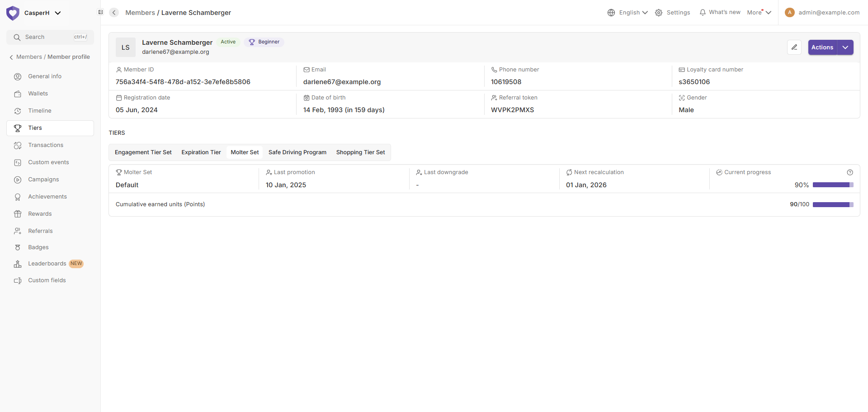Toggle the sidebar collapse icon
Viewport: 868px width, 412px height.
pyautogui.click(x=100, y=12)
